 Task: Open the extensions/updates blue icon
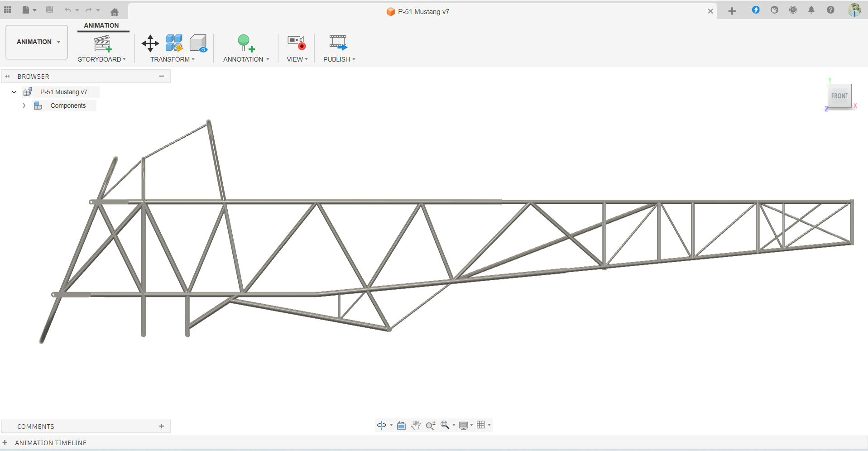756,10
